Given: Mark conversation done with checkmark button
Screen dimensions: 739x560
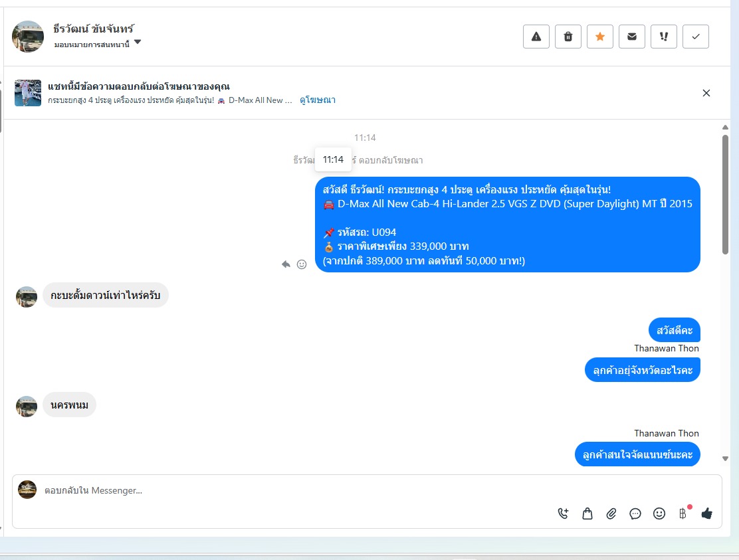Looking at the screenshot, I should [696, 37].
